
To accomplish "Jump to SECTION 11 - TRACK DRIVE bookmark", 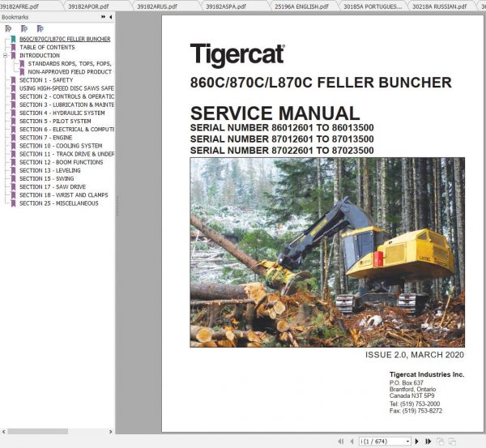I will pyautogui.click(x=66, y=154).
